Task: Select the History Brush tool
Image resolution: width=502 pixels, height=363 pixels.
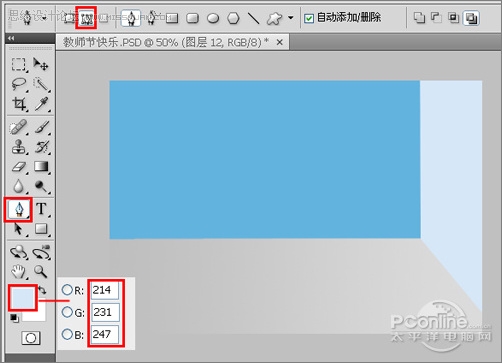Action: pos(41,147)
